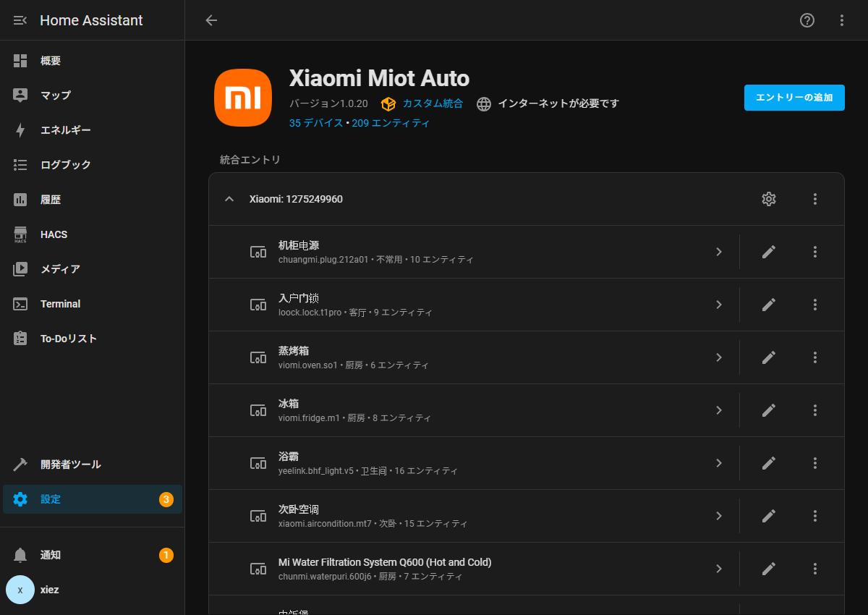
Task: Open the カスタム統合 custom integration link
Action: (433, 103)
